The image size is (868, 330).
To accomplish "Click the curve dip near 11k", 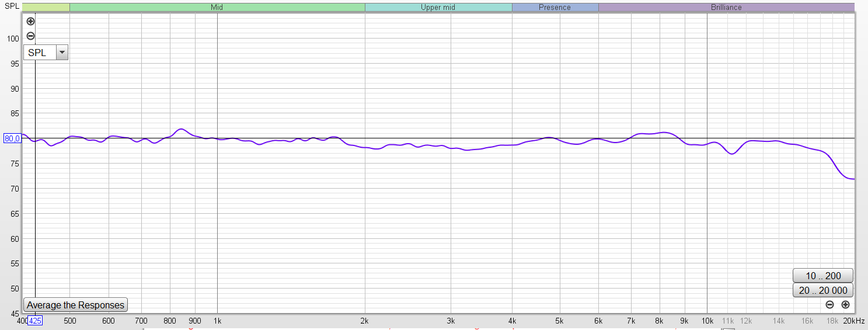I will tap(733, 154).
